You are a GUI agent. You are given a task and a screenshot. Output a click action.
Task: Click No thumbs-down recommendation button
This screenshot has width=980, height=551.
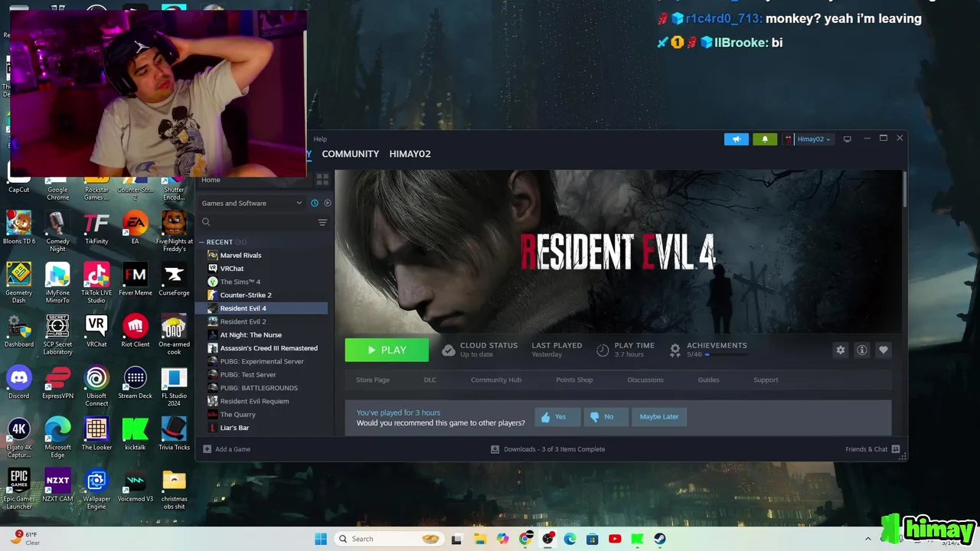tap(605, 417)
